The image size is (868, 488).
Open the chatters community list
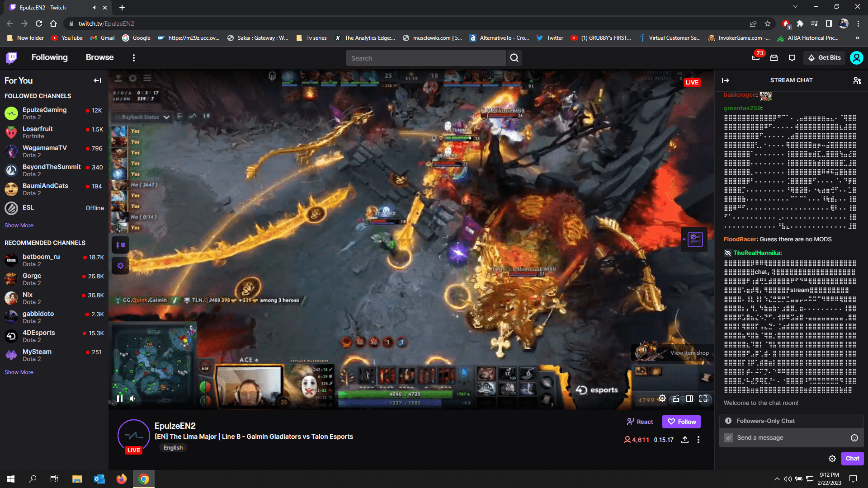pyautogui.click(x=858, y=80)
